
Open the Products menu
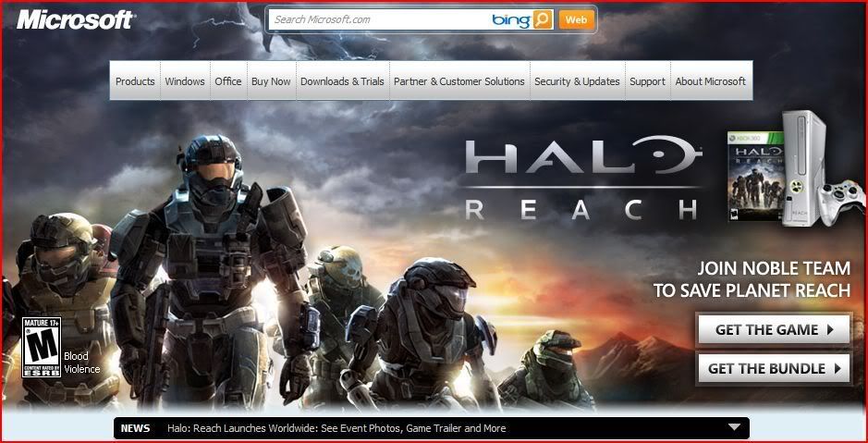(135, 81)
